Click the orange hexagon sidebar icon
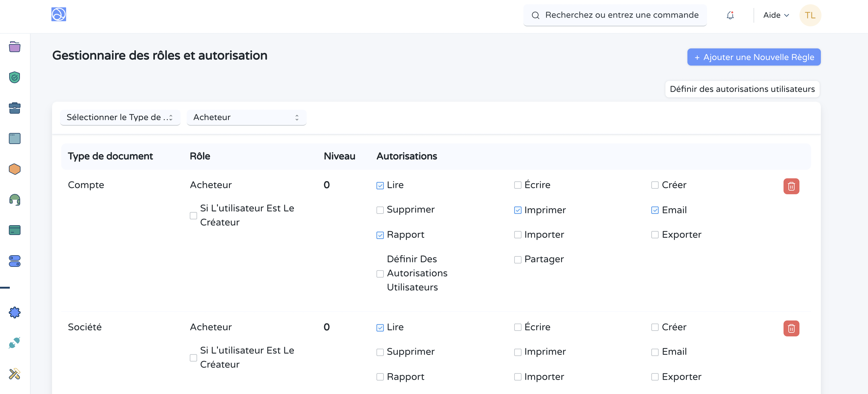The image size is (868, 394). [14, 169]
